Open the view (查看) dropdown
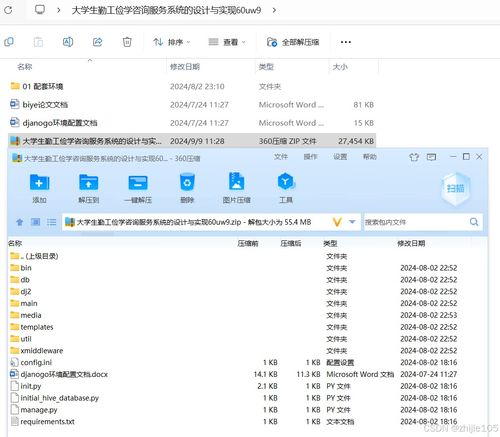Image resolution: width=500 pixels, height=437 pixels. 227,42
